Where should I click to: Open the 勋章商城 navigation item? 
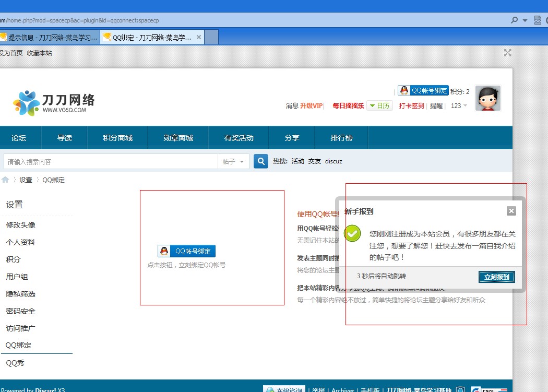[178, 138]
